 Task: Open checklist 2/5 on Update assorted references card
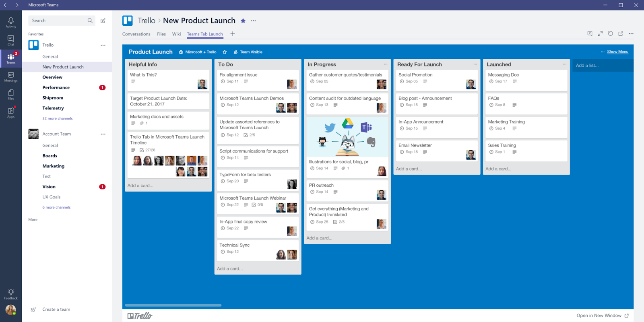tap(250, 135)
